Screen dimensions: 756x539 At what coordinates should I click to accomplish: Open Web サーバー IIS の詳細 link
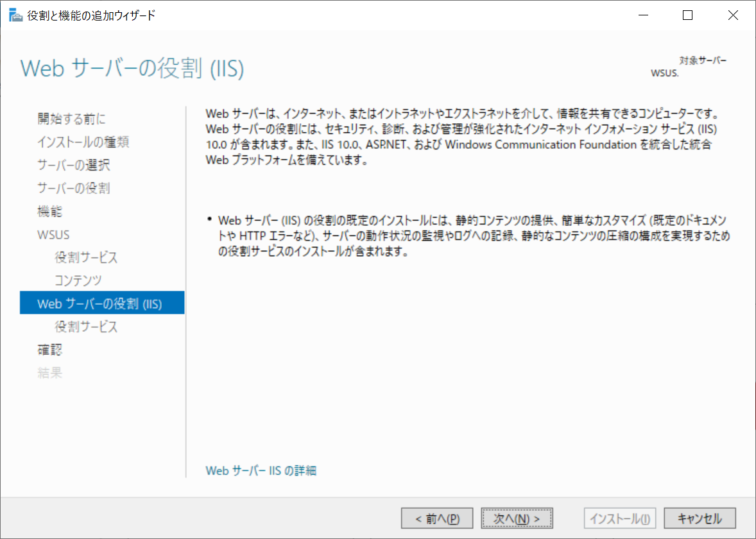click(261, 470)
